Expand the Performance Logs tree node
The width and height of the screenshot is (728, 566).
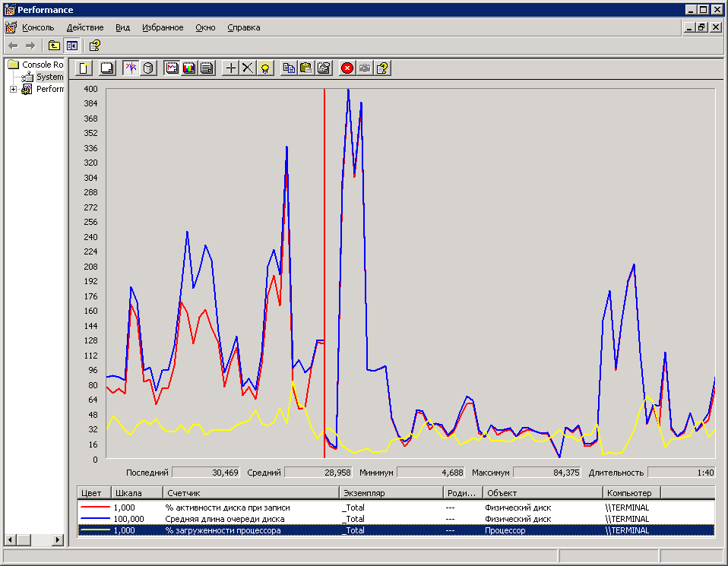(x=13, y=90)
